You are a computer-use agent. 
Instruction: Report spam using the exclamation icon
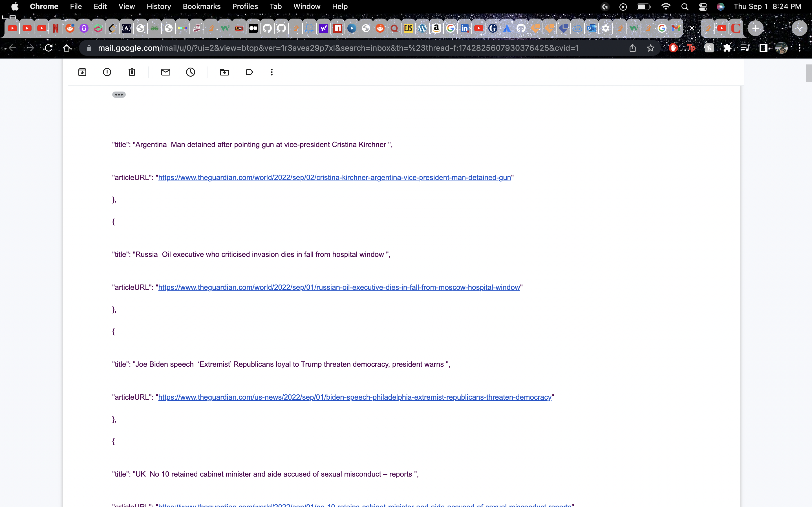coord(107,72)
